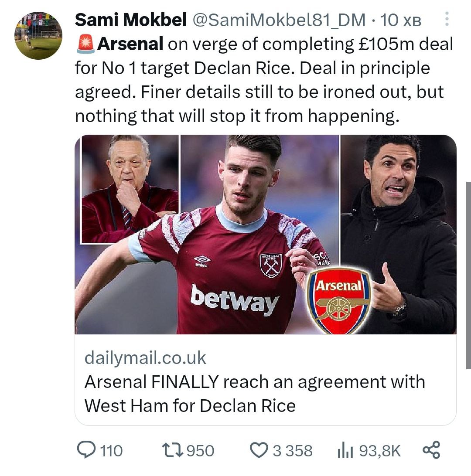This screenshot has width=471, height=476.
Task: Like the tweet with the heart icon
Action: 260,450
